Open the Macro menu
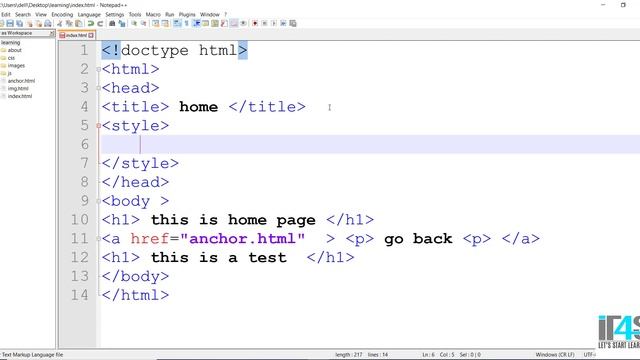This screenshot has height=360, width=640. (x=153, y=14)
